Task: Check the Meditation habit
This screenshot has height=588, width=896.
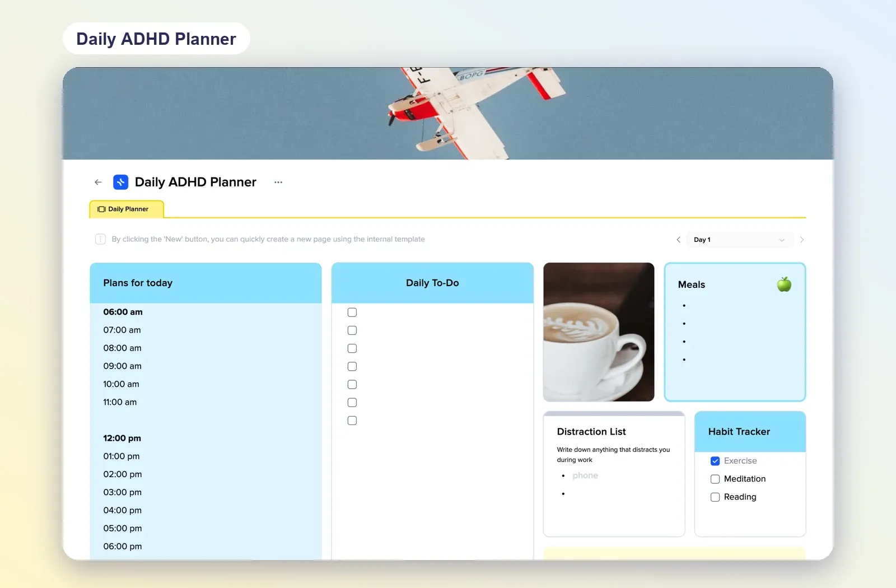Action: pos(715,479)
